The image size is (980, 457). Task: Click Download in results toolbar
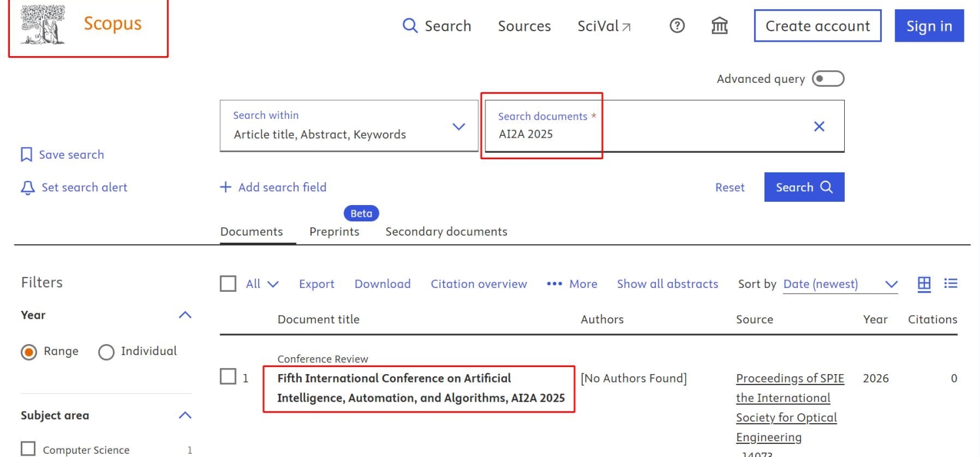pos(382,284)
